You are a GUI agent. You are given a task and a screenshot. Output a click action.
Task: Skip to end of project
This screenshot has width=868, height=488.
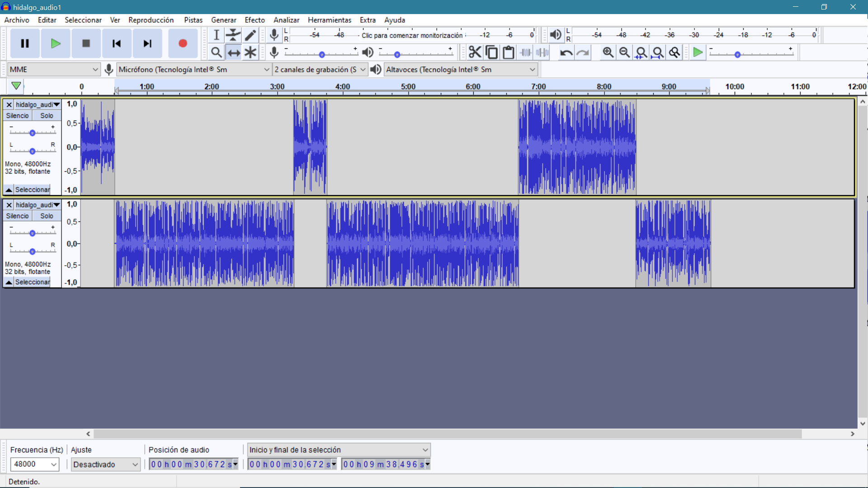[x=147, y=43]
